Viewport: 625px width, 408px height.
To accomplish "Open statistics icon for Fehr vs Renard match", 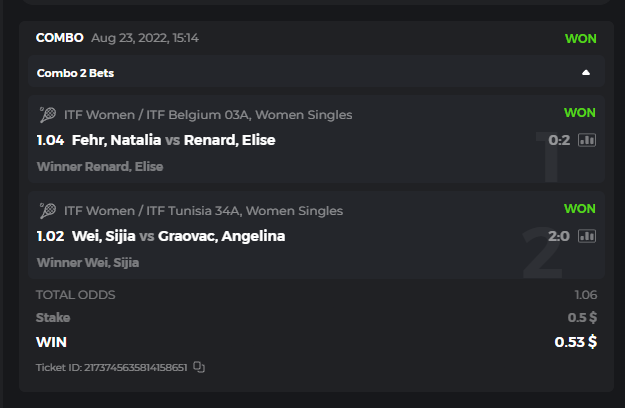I will coord(587,140).
